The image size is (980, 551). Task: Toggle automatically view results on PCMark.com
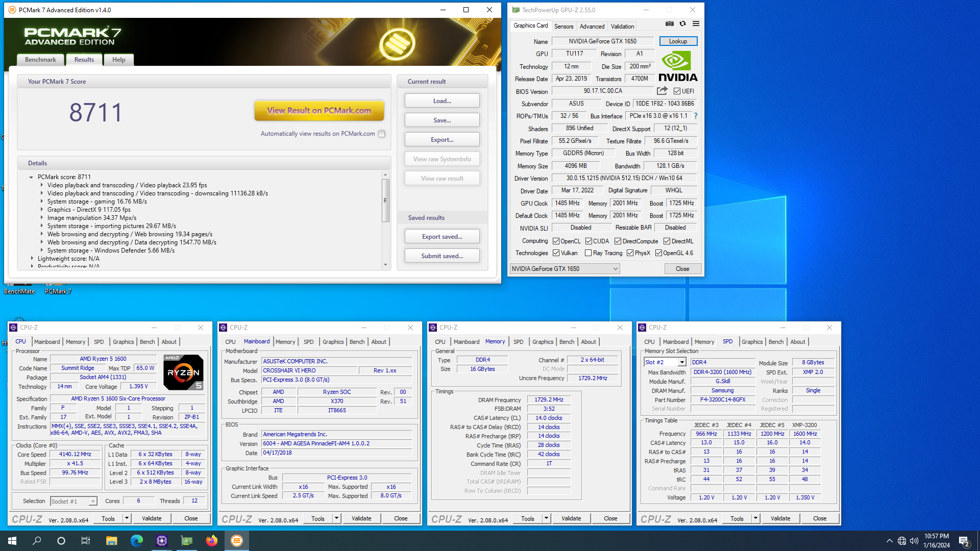point(382,134)
